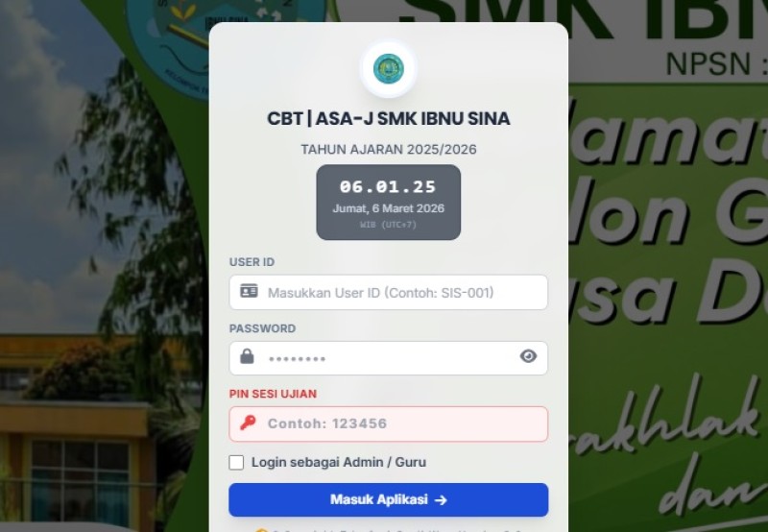This screenshot has width=768, height=532.
Task: Submit login with the Masuk Aplikasi button
Action: pyautogui.click(x=389, y=499)
